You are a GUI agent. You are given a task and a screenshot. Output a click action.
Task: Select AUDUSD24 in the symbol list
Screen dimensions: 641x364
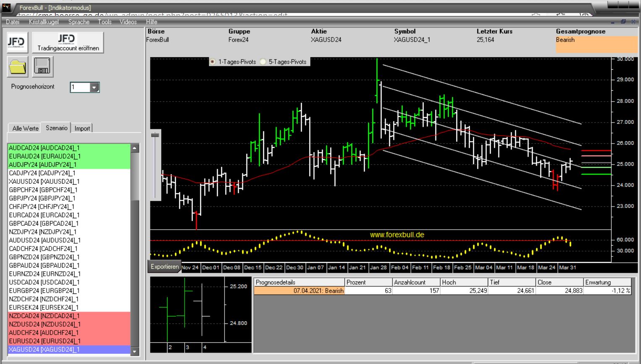(69, 240)
